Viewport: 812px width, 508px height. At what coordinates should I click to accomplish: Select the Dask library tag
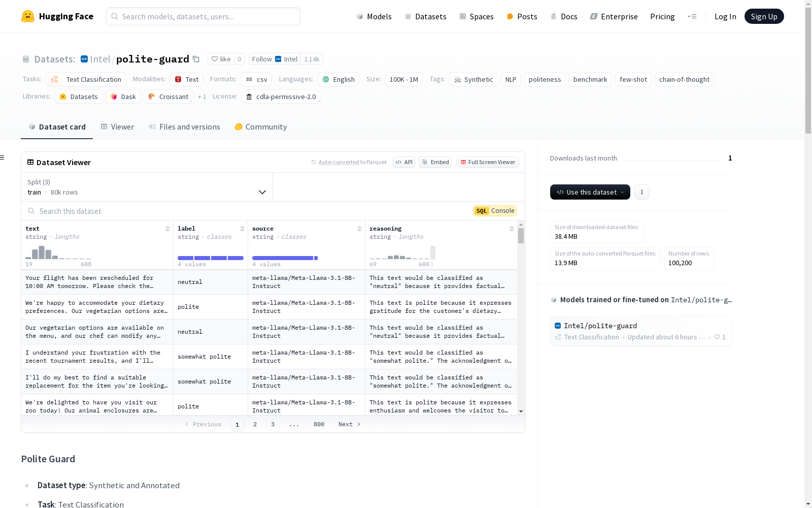(123, 97)
